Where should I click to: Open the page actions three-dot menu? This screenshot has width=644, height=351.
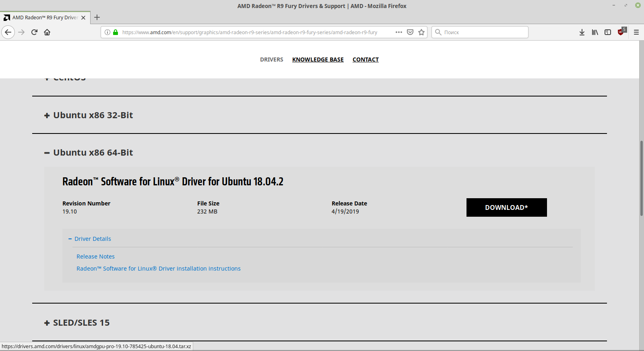coord(399,32)
